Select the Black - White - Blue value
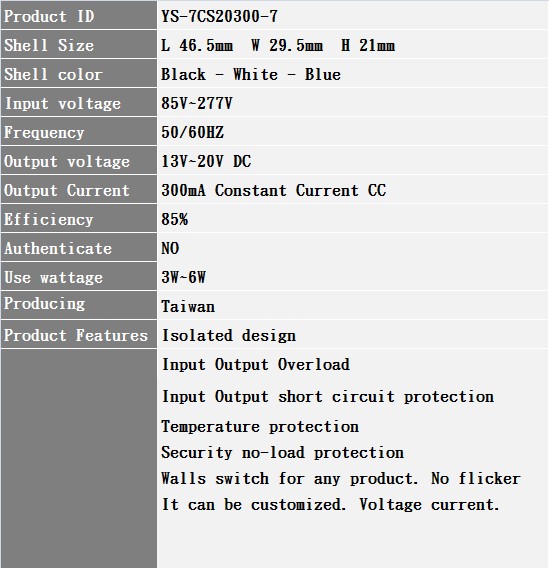549x568 pixels. [x=251, y=74]
